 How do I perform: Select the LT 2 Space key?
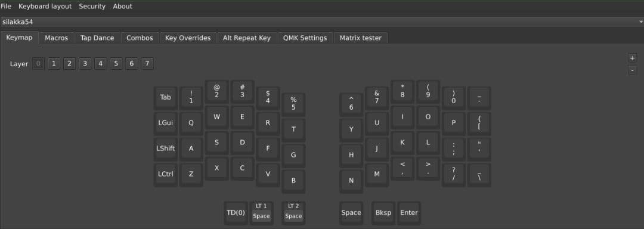(293, 212)
